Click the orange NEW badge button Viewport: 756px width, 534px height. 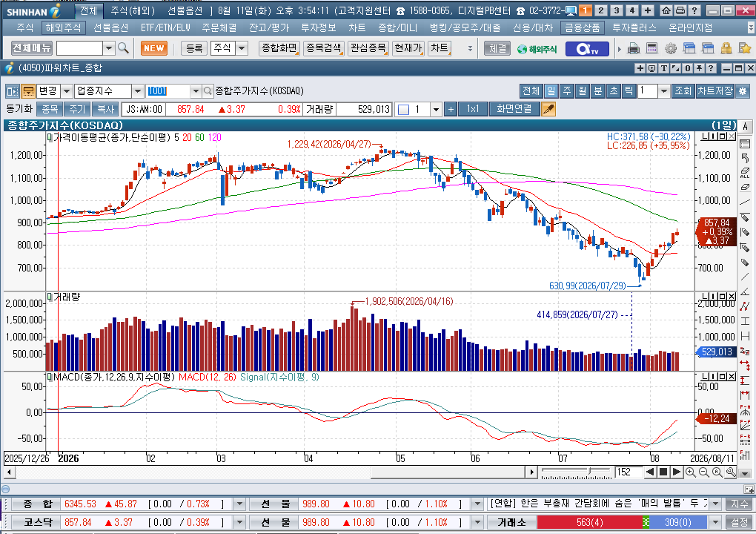click(154, 48)
